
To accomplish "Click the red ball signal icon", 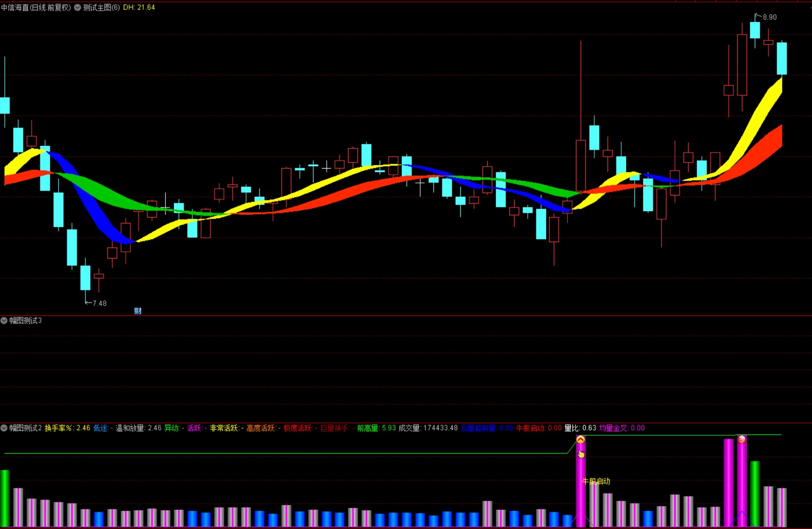I will (742, 439).
